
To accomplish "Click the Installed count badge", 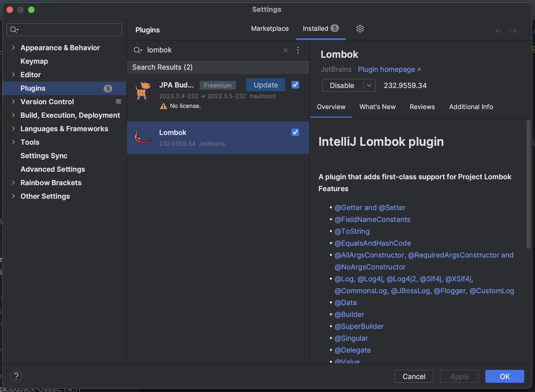I will tap(335, 28).
